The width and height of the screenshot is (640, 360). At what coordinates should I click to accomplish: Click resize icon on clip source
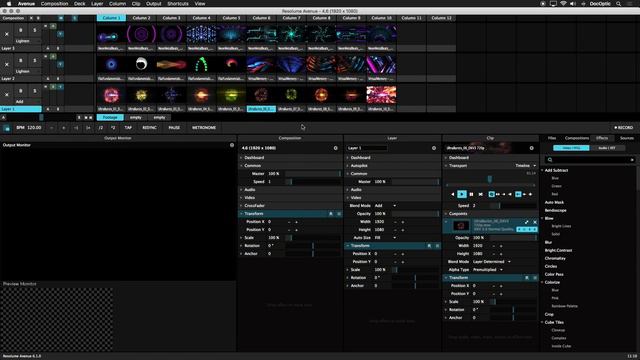527,222
